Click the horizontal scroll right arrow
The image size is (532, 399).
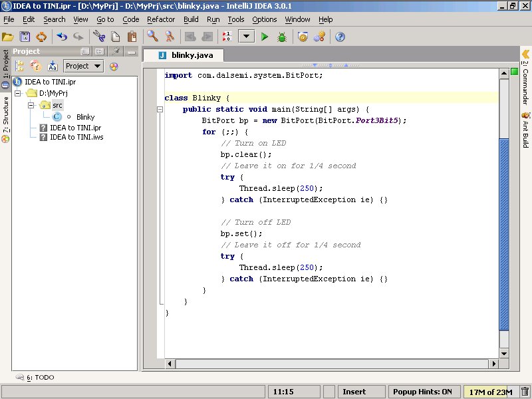pos(494,364)
